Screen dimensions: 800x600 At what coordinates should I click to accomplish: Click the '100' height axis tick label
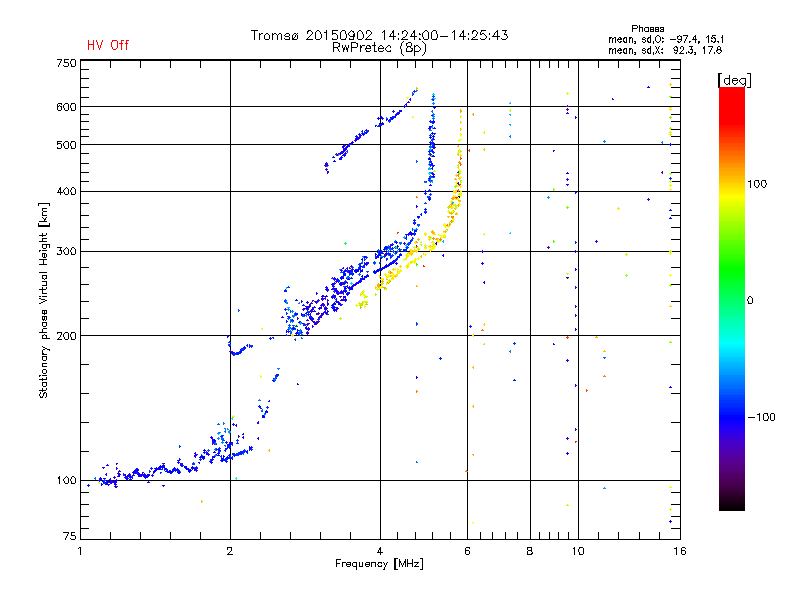point(66,481)
